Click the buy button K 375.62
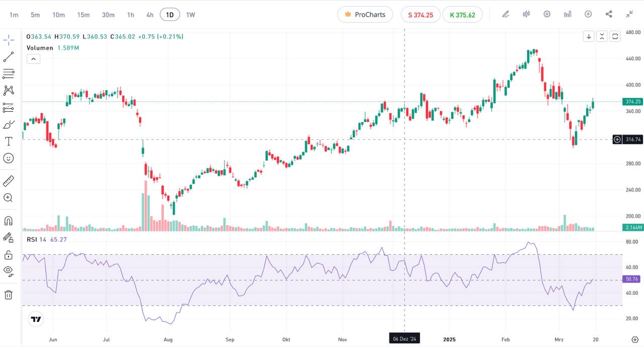The image size is (644, 350). [x=462, y=15]
